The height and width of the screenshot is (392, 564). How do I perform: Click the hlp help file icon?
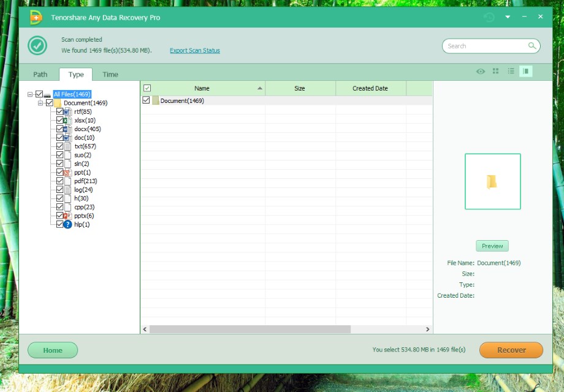67,225
